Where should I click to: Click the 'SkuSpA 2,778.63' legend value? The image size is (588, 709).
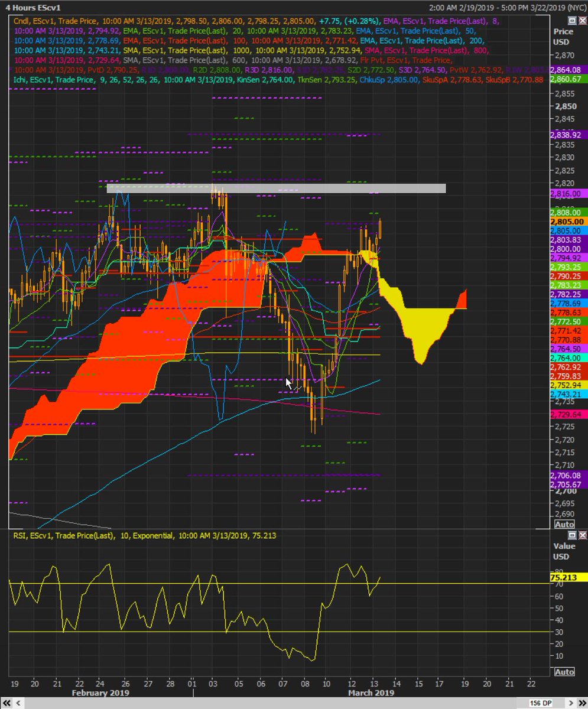pos(452,80)
